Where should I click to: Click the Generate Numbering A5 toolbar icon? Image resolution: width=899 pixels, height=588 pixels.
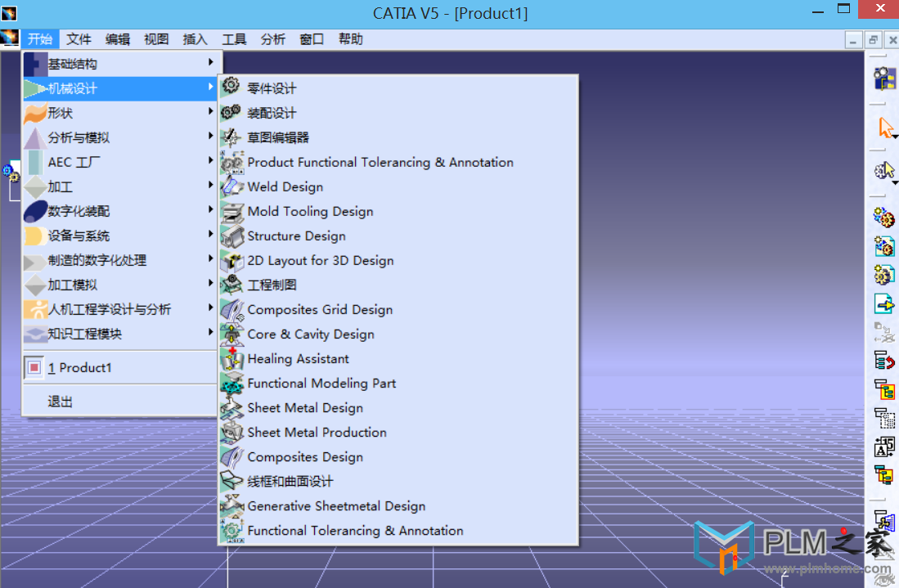click(884, 447)
